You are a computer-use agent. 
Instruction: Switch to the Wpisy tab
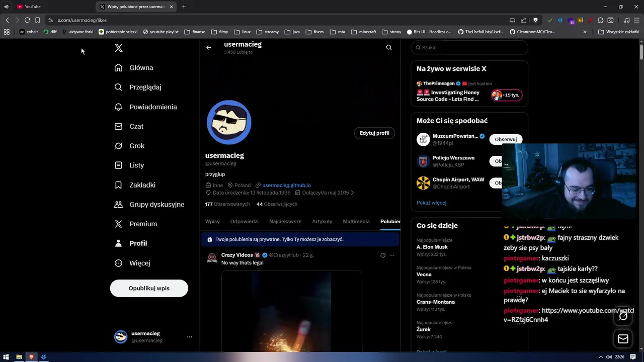click(x=212, y=221)
